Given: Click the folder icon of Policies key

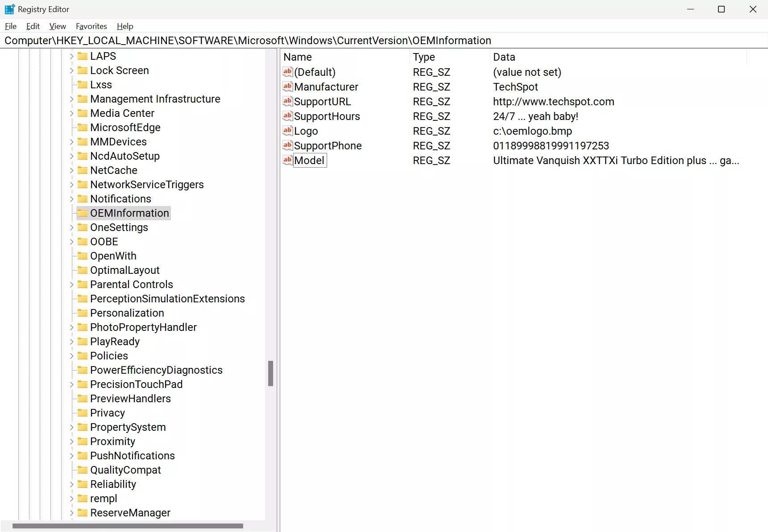Looking at the screenshot, I should pos(83,355).
